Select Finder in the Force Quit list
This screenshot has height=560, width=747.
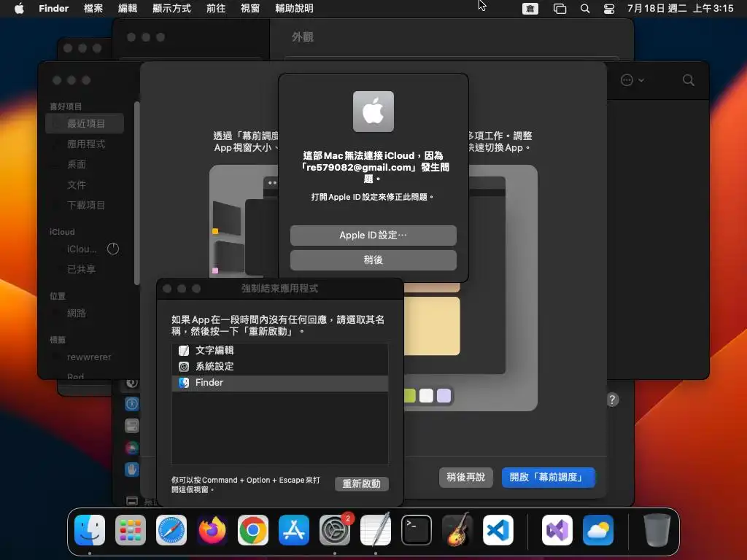(x=279, y=383)
